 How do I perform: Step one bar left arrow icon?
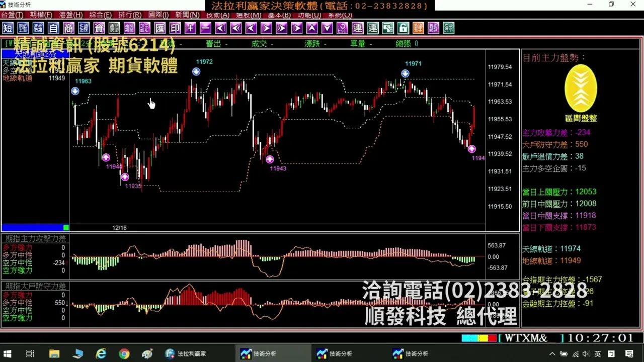click(251, 28)
